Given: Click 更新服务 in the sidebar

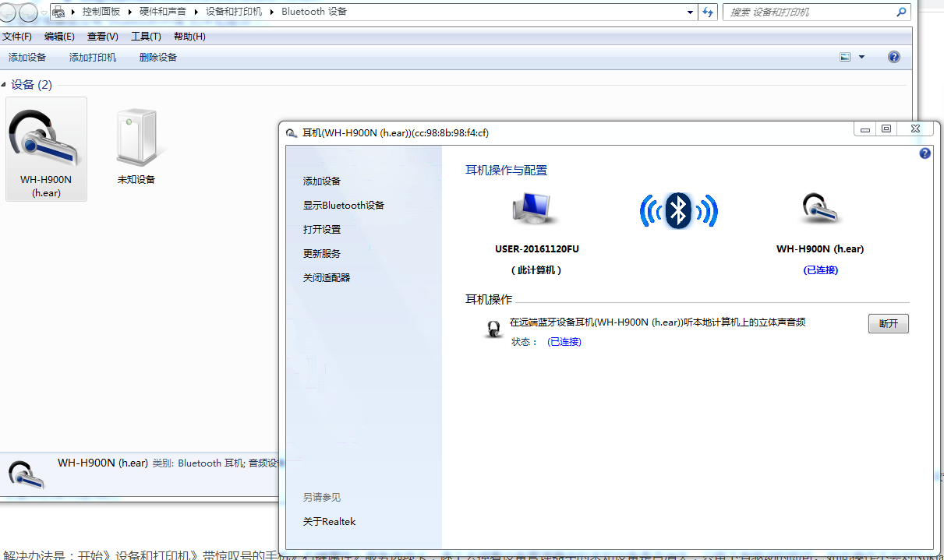Looking at the screenshot, I should point(322,253).
